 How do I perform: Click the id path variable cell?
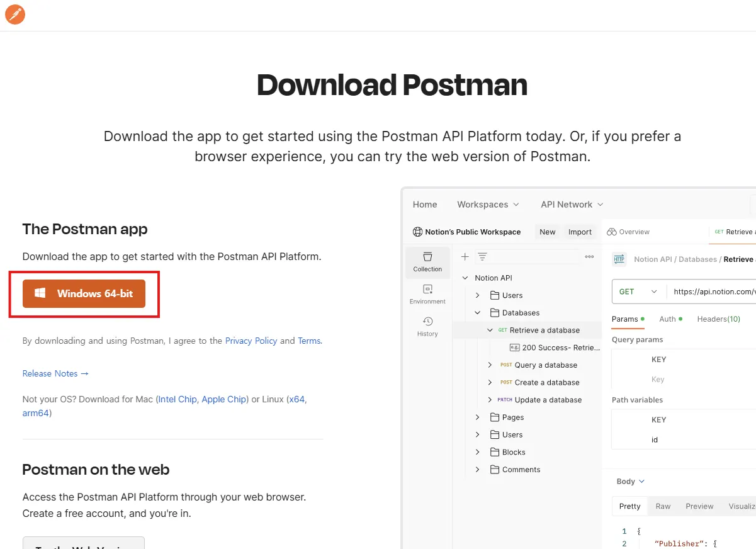[655, 440]
